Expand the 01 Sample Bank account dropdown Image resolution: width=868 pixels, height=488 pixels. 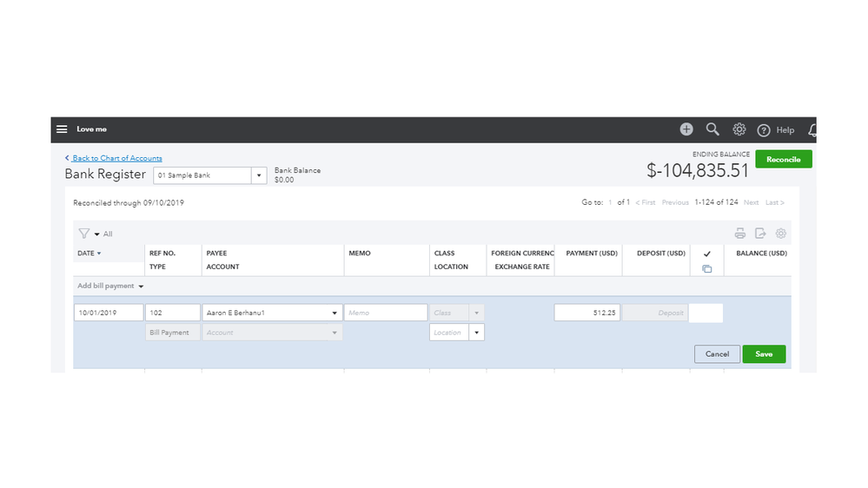[x=258, y=175]
